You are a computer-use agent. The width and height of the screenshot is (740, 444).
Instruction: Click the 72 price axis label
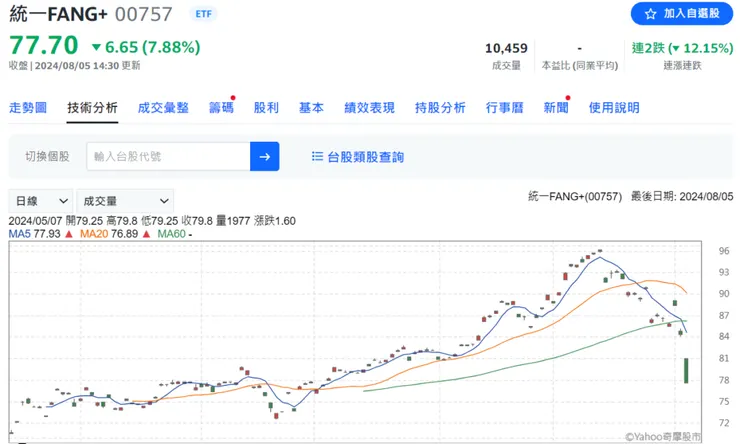[723, 423]
